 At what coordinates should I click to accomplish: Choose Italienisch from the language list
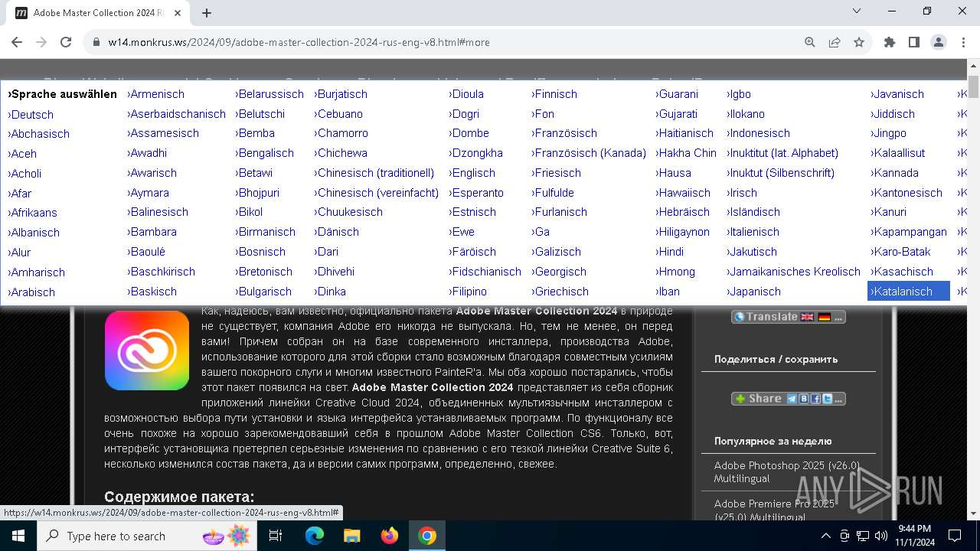pyautogui.click(x=753, y=232)
